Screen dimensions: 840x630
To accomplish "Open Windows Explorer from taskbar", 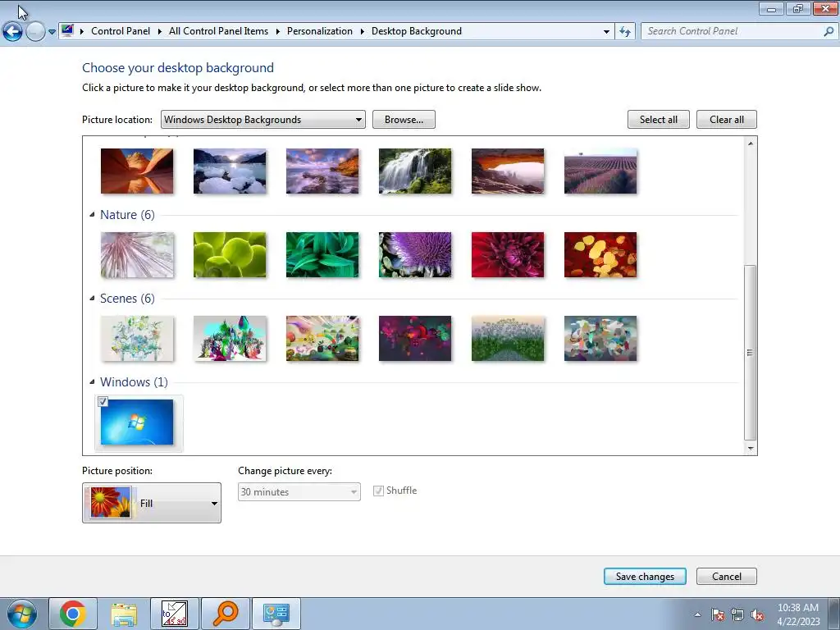I will (124, 614).
